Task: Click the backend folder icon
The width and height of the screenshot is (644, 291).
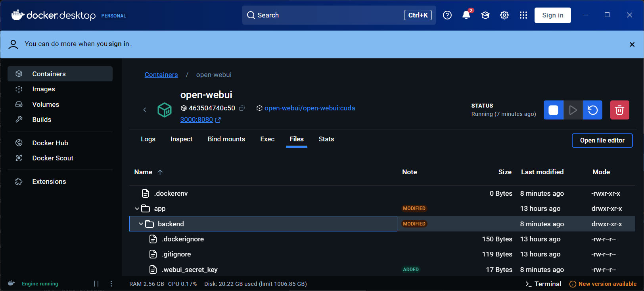Action: point(149,224)
